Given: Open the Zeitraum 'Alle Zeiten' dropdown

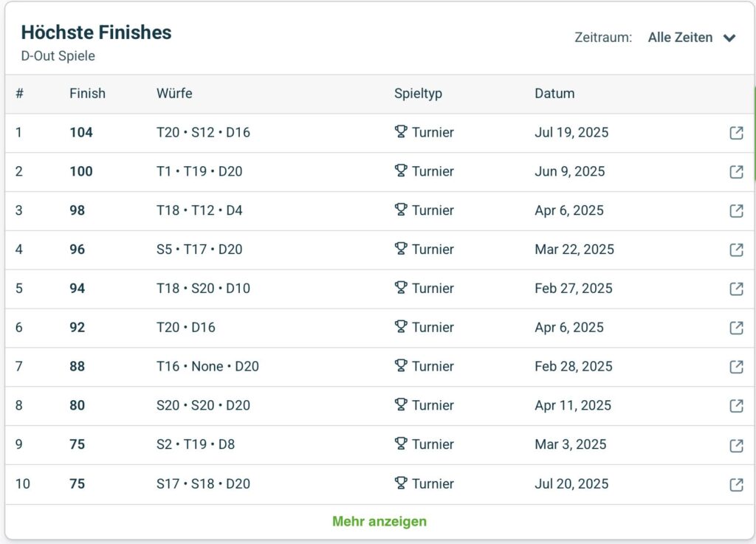Looking at the screenshot, I should pyautogui.click(x=680, y=38).
